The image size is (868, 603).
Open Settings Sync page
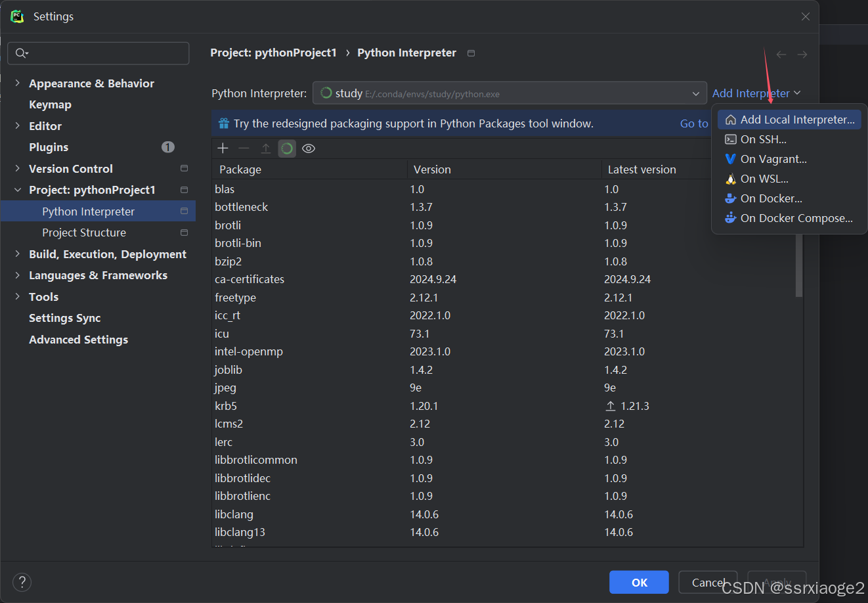[64, 318]
